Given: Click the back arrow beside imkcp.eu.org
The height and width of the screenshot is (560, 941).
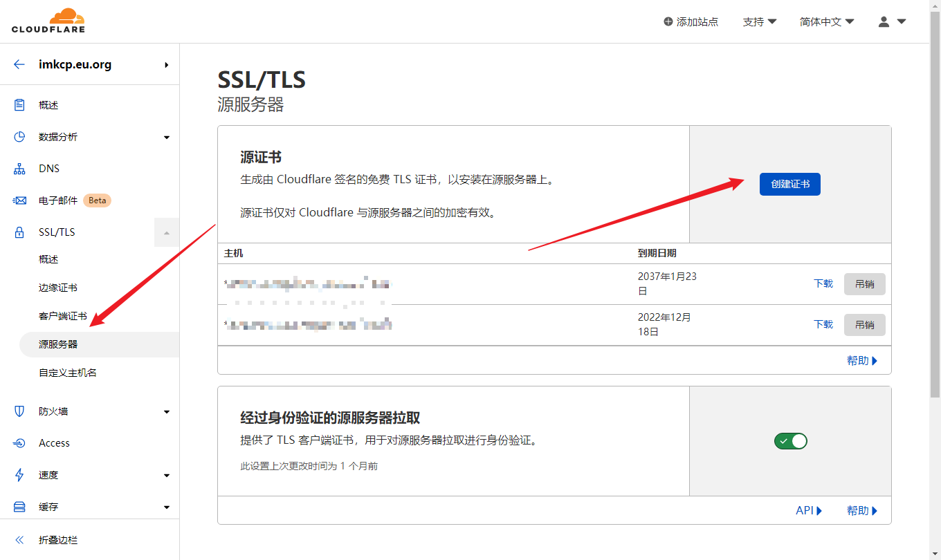Looking at the screenshot, I should pyautogui.click(x=19, y=64).
